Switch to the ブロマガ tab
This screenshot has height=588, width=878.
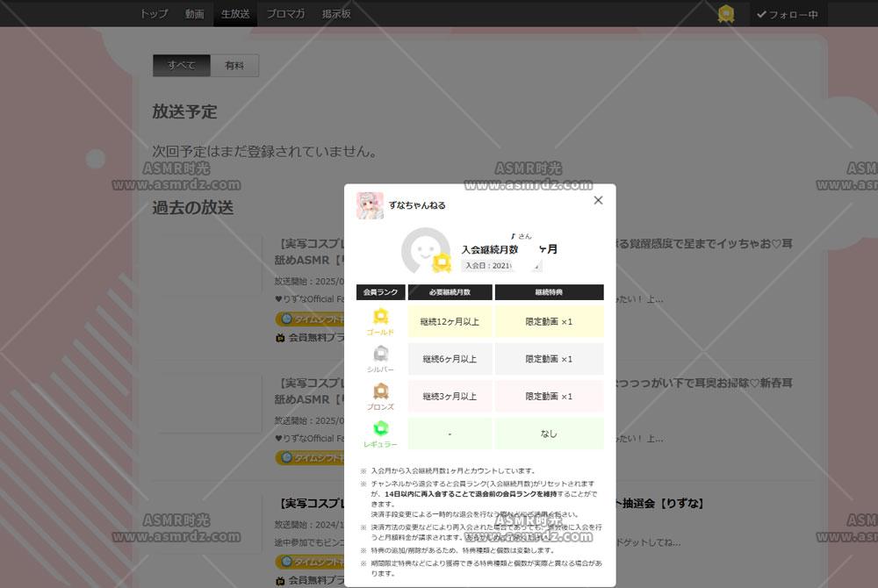[x=285, y=13]
